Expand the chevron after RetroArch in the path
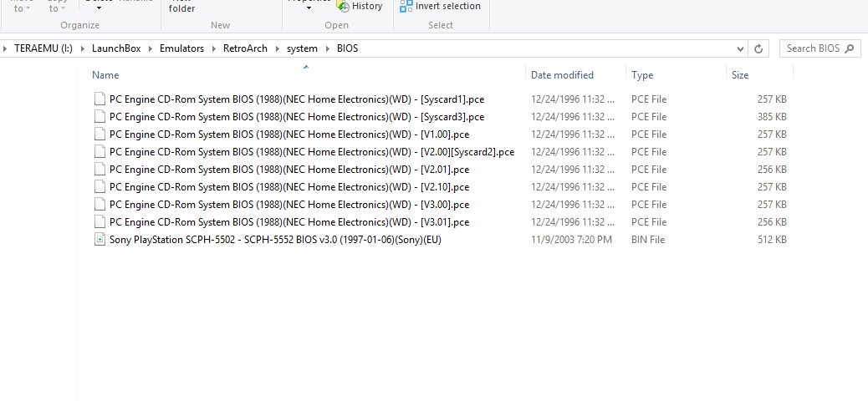 [x=277, y=48]
